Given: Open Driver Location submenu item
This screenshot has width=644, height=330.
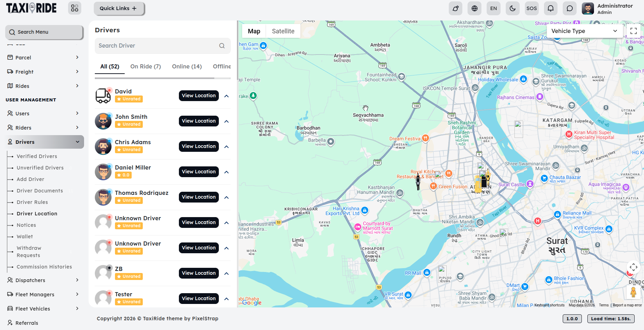Looking at the screenshot, I should [37, 214].
